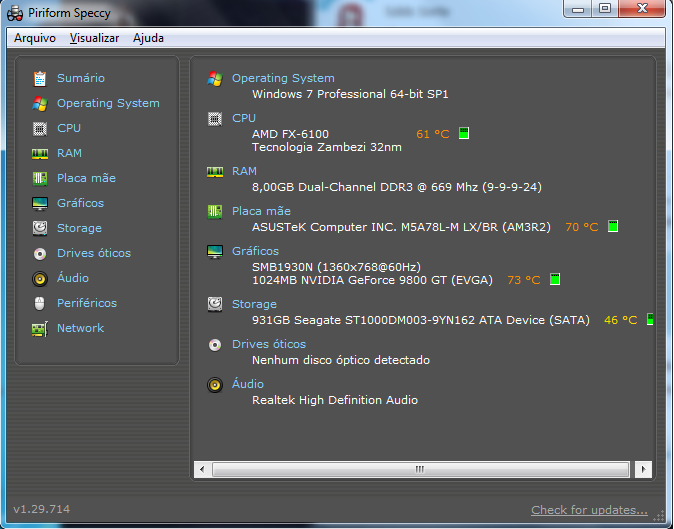
Task: Open Áudio section in the sidebar
Action: pyautogui.click(x=73, y=278)
